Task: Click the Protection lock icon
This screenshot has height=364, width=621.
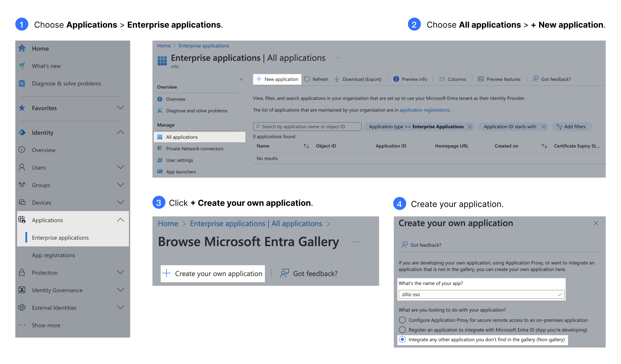Action: [x=22, y=272]
